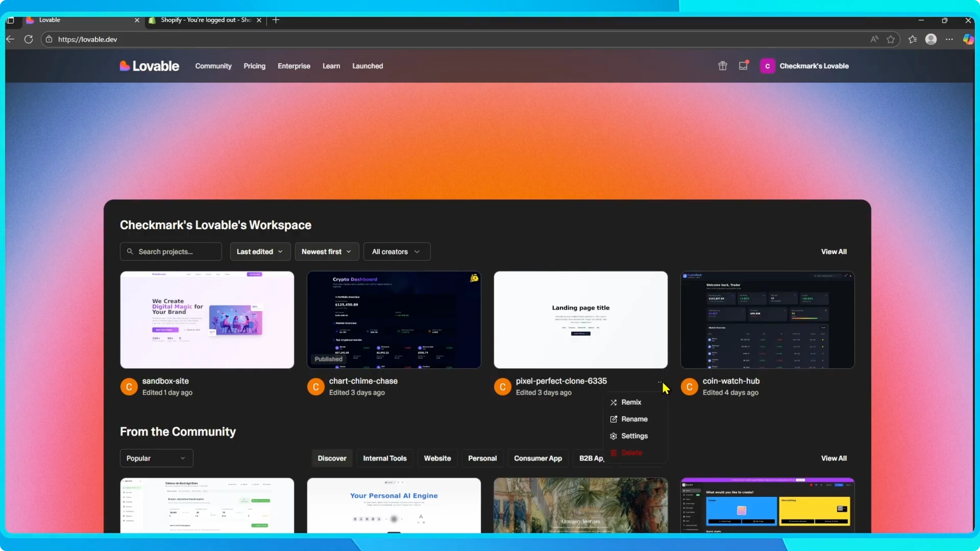Click the Checkmark's Lovable avatar

pos(767,66)
